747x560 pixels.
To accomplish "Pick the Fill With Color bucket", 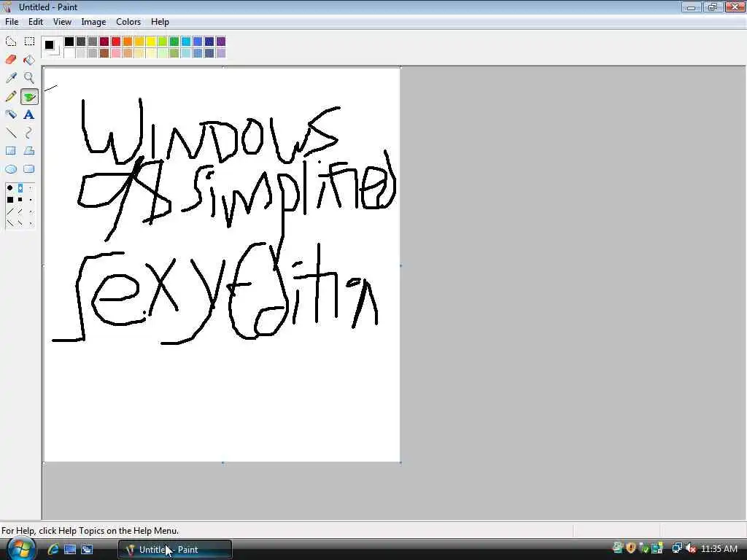I will click(x=29, y=60).
